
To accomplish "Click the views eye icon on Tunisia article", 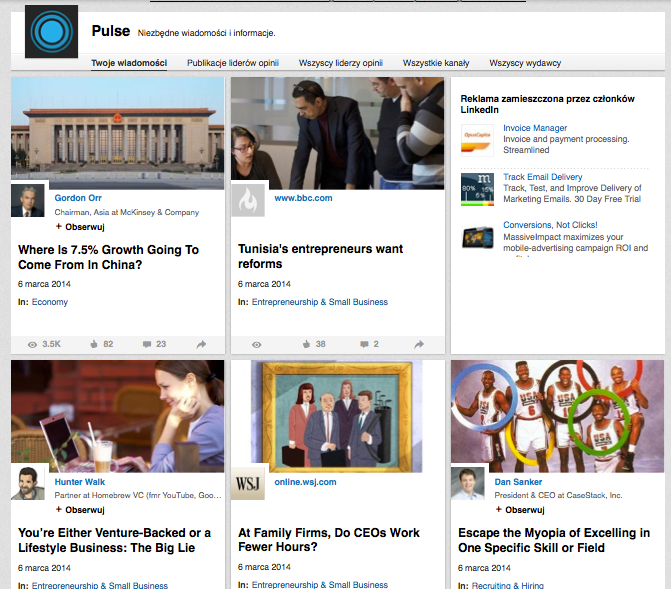I will (256, 345).
